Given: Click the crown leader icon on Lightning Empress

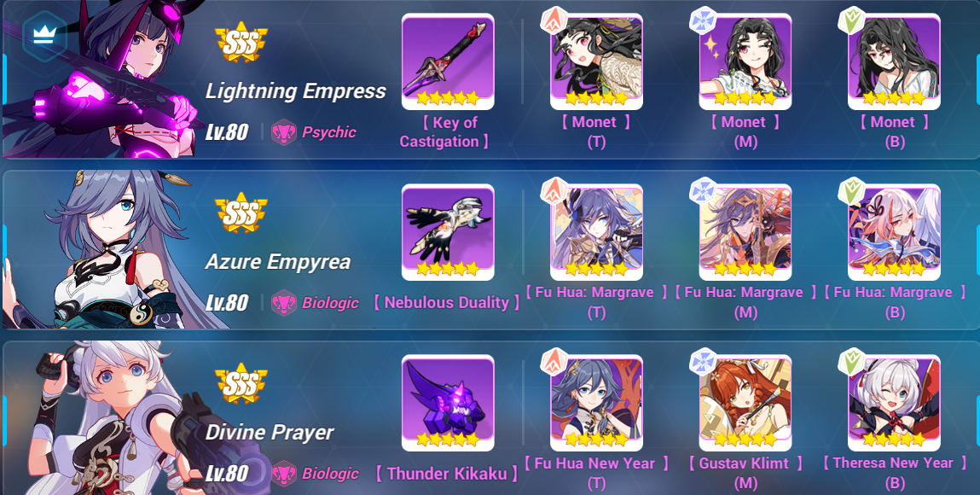Looking at the screenshot, I should [x=43, y=36].
